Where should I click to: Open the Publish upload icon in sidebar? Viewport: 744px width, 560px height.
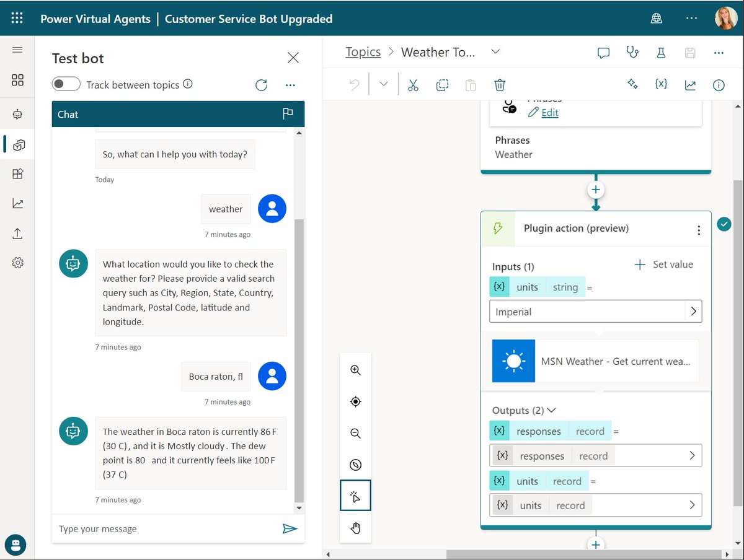(x=17, y=233)
